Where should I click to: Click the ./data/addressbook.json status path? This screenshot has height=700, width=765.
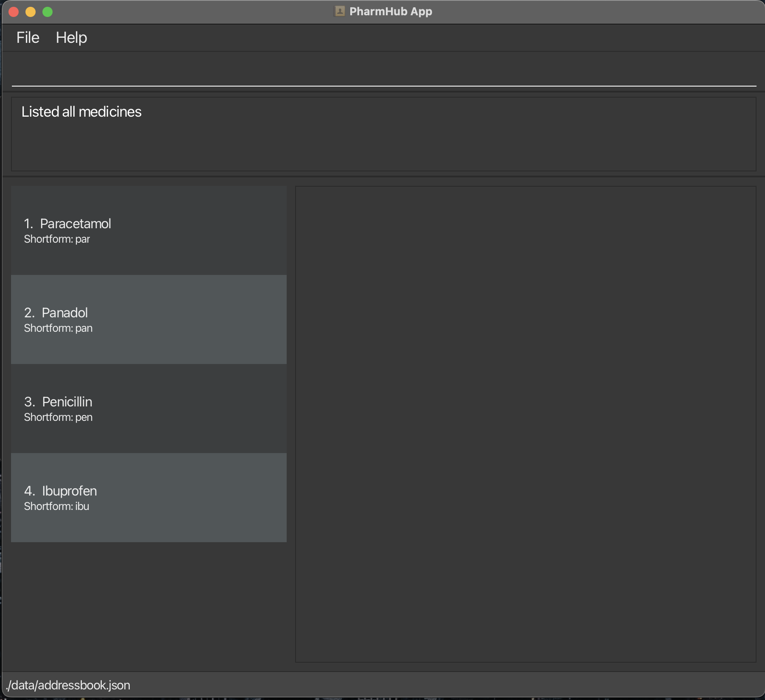click(68, 685)
